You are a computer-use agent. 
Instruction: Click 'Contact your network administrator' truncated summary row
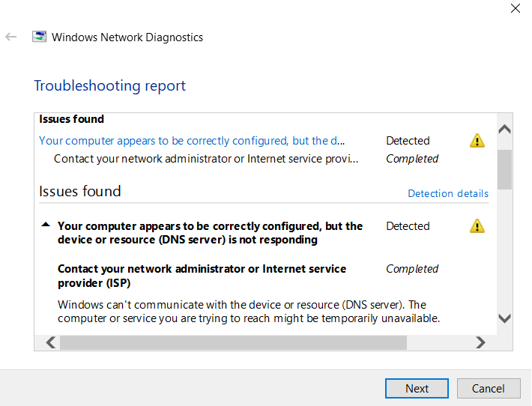pos(206,159)
